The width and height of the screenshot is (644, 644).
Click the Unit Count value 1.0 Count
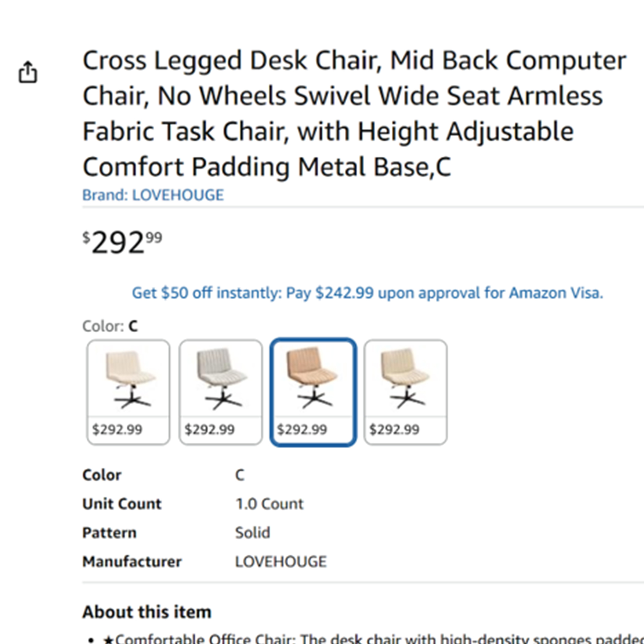click(269, 504)
